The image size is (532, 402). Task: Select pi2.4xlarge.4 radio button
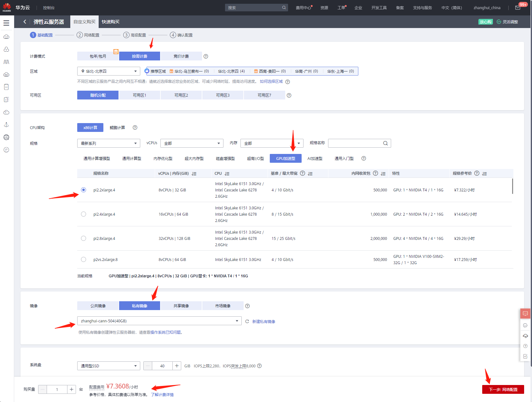point(84,214)
